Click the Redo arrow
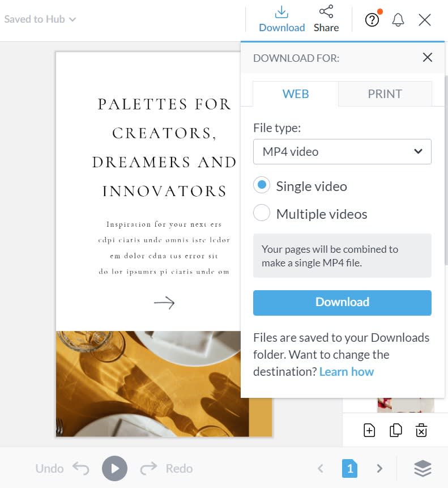This screenshot has width=448, height=488. tap(148, 468)
